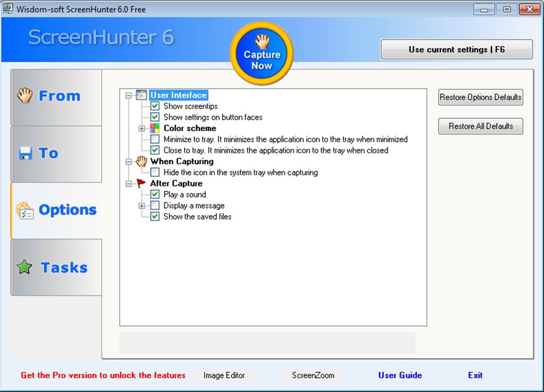Maximize the ScreenHunter window
The image size is (544, 392).
tap(507, 10)
